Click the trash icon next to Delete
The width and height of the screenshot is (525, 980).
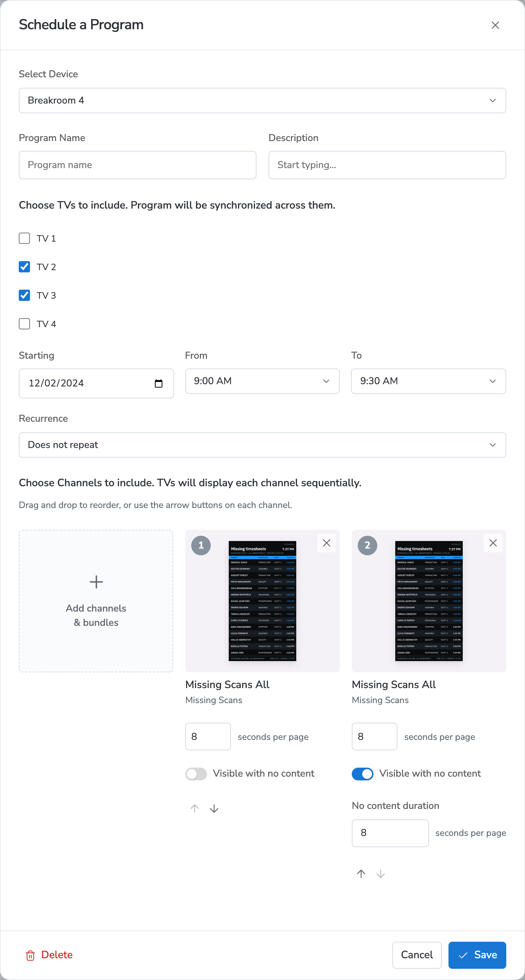pyautogui.click(x=30, y=955)
